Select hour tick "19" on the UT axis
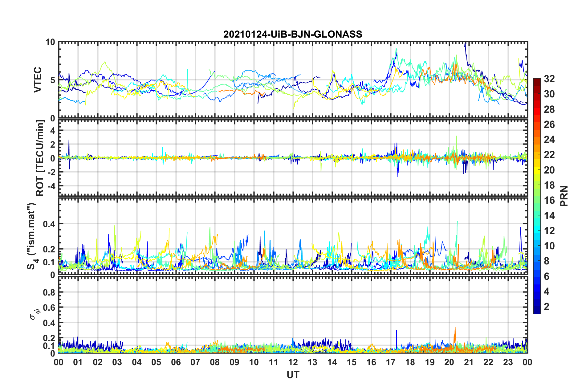Image resolution: width=586 pixels, height=392 pixels. pos(430,362)
